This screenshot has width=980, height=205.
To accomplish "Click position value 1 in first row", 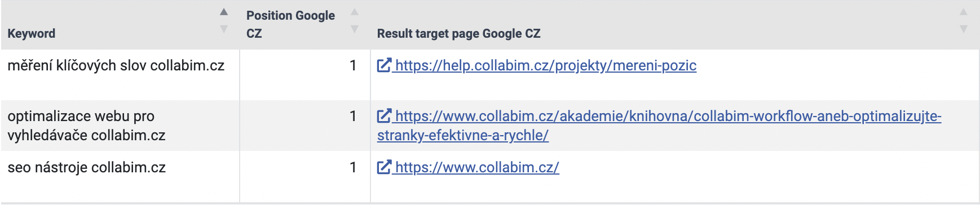I will click(353, 65).
